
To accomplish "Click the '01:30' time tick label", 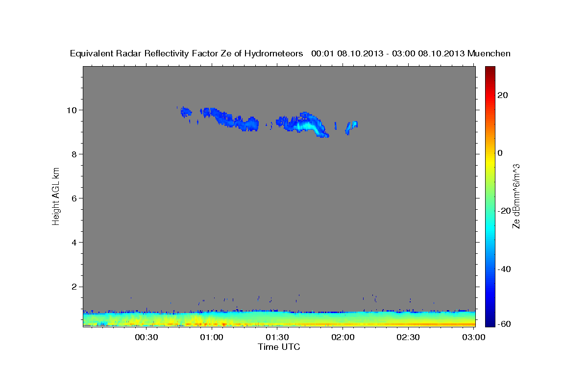I will 277,338.
